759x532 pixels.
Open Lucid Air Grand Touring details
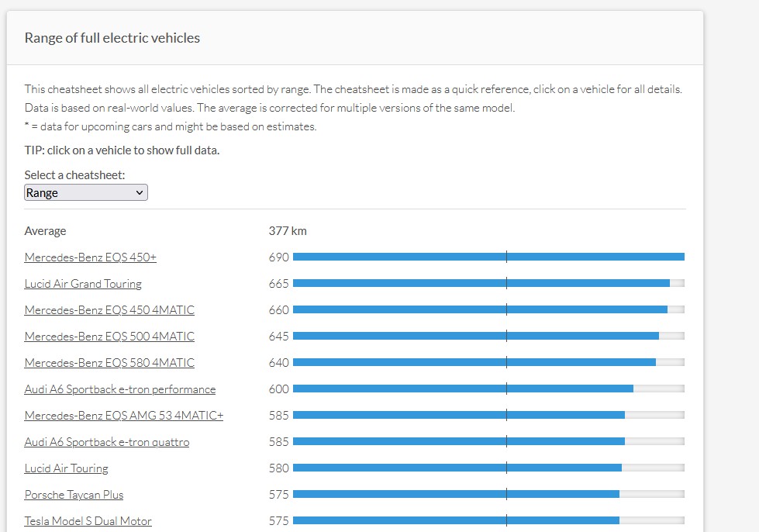coord(83,284)
